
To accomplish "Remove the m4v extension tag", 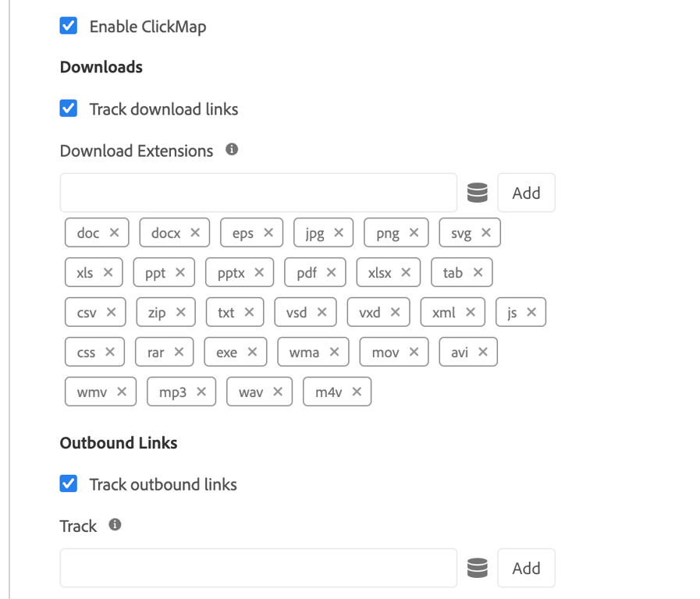I will click(357, 392).
